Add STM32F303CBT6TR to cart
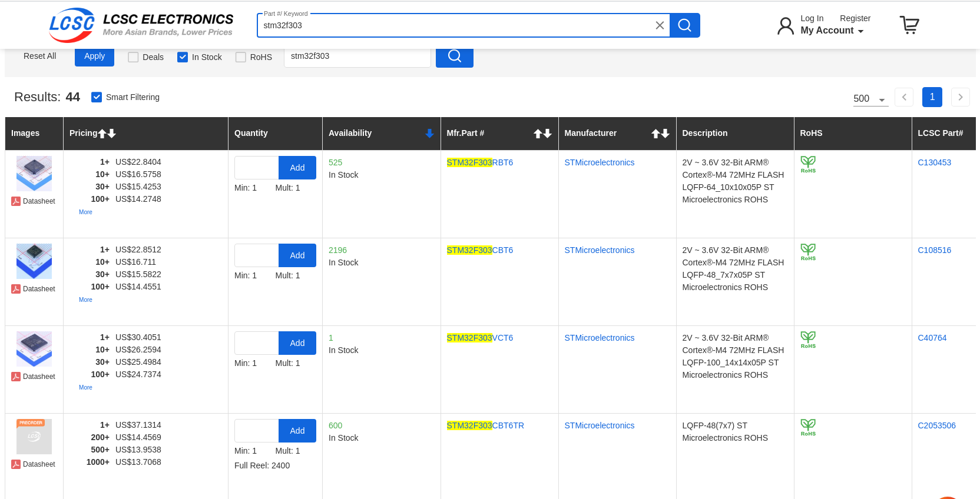The image size is (980, 499). [297, 431]
